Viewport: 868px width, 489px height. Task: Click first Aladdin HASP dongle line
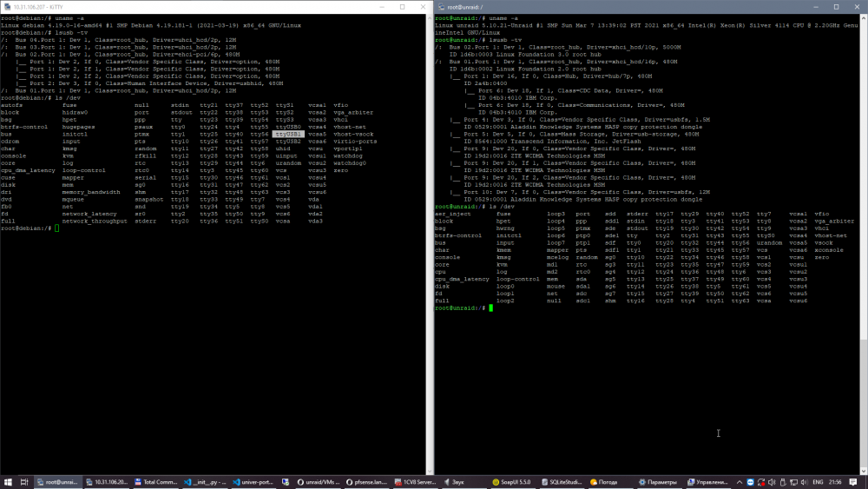583,127
